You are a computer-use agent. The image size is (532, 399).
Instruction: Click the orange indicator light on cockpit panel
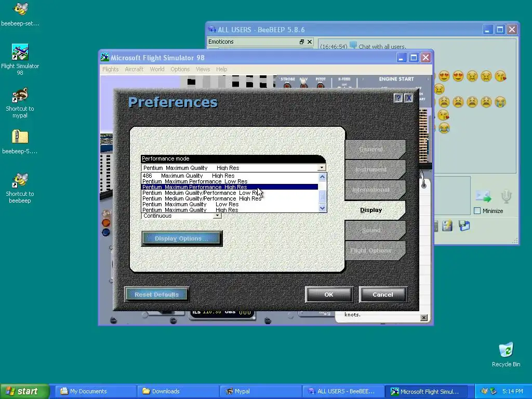pos(106,223)
